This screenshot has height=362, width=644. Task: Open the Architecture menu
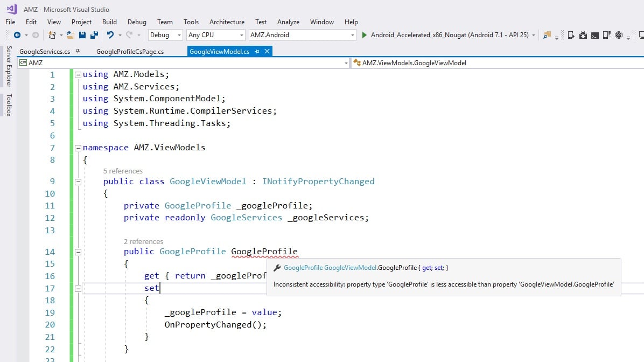coord(227,22)
